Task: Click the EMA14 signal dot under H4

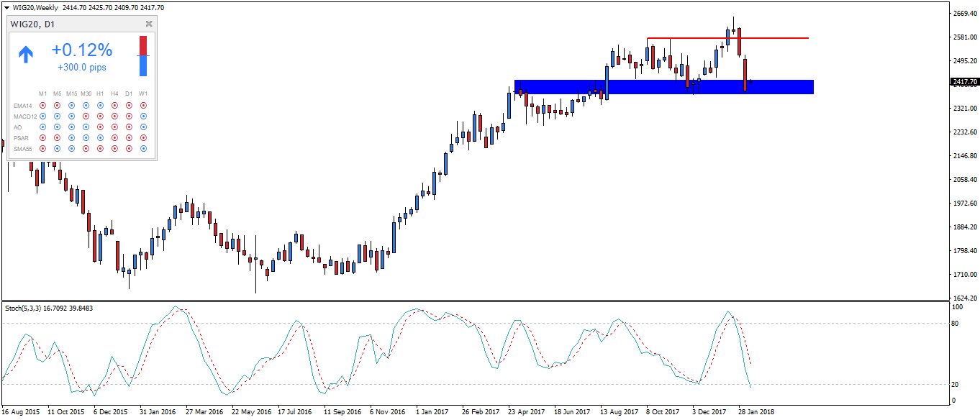Action: click(114, 105)
